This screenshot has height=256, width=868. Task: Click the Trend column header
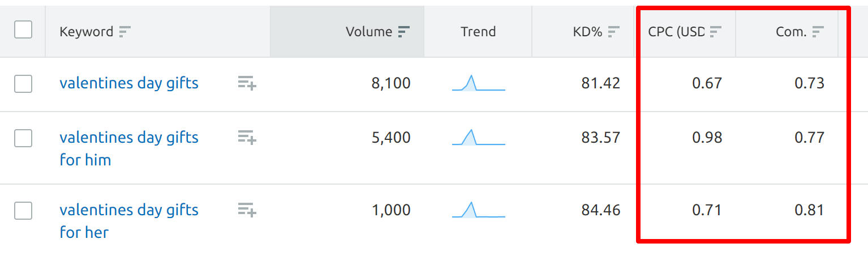tap(478, 32)
